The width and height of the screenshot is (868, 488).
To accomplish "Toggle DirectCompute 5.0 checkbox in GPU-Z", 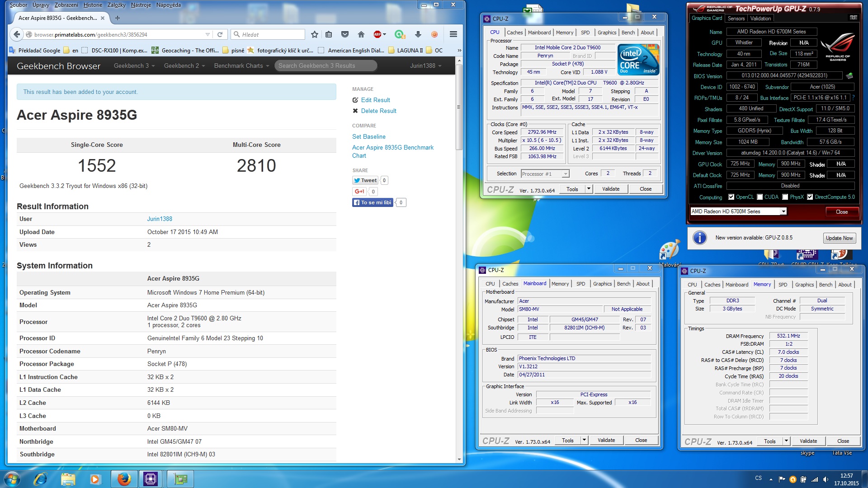I will coord(810,197).
